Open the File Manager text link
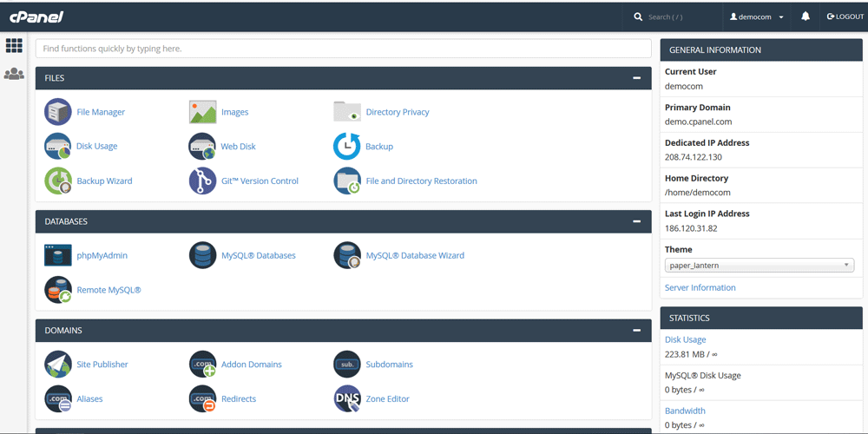The image size is (868, 434). tap(101, 112)
